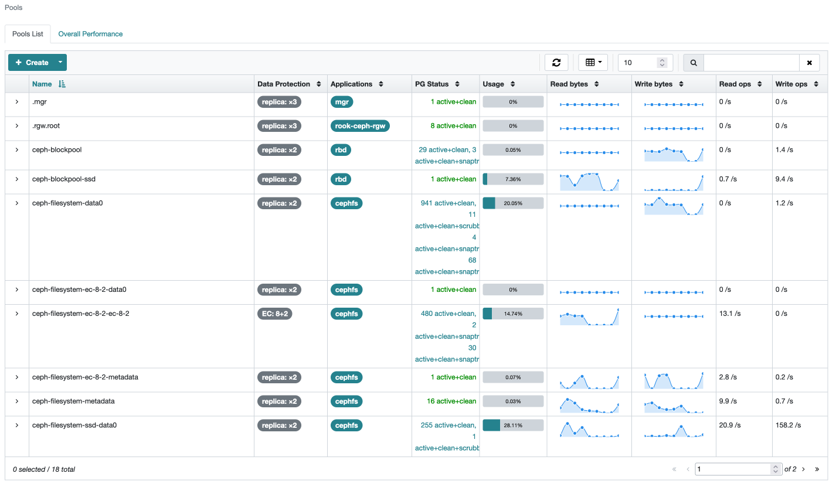Viewport: 836px width, 504px height.
Task: Sort by Write bytes arrows icon
Action: coord(681,84)
